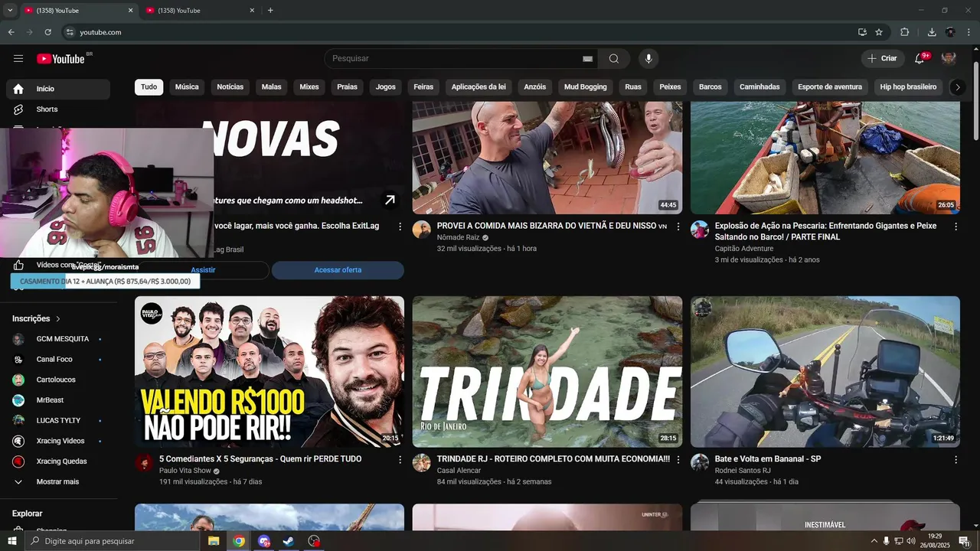
Task: Open Xracing Quedas subscription
Action: tap(58, 461)
